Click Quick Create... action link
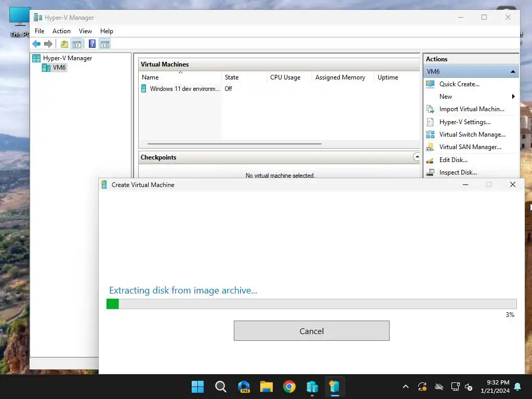 459,84
